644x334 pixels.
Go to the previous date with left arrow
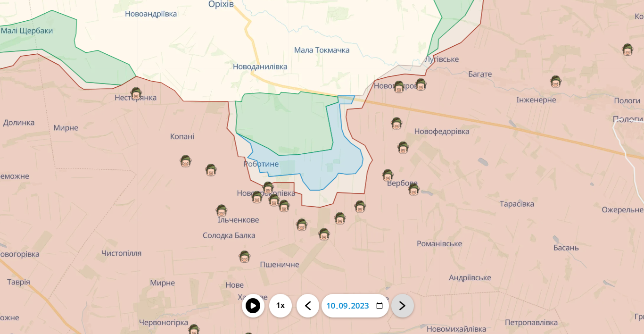[x=308, y=306]
